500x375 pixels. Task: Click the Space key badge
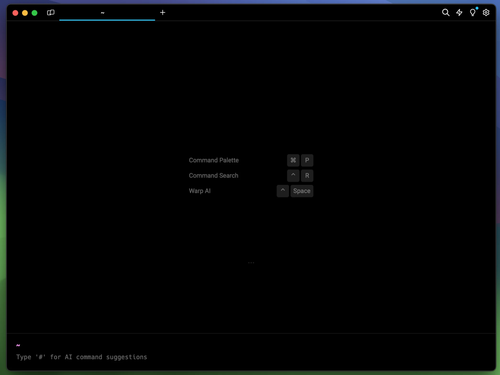302,191
